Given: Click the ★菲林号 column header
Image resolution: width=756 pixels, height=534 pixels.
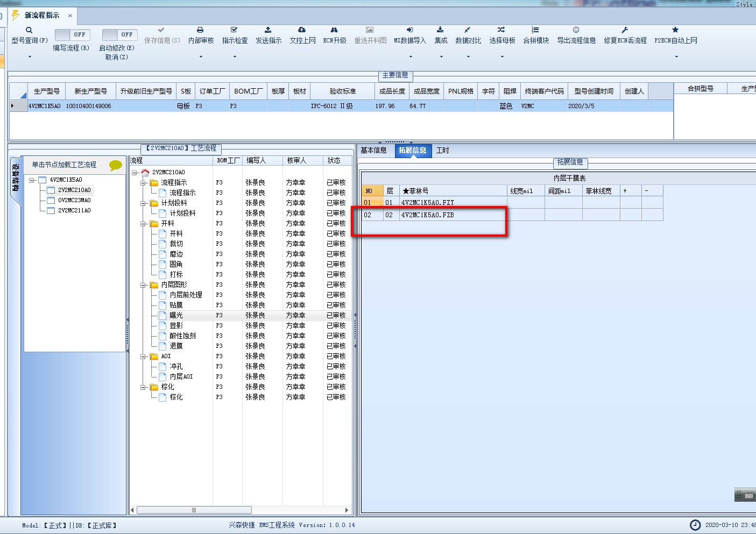Looking at the screenshot, I should [x=453, y=191].
